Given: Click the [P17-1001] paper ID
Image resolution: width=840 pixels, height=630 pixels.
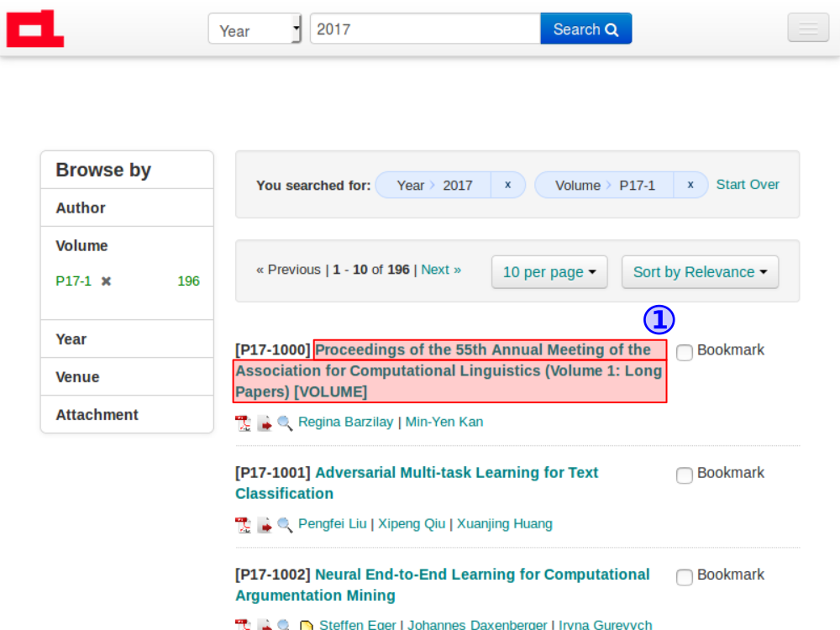Looking at the screenshot, I should click(x=273, y=473).
